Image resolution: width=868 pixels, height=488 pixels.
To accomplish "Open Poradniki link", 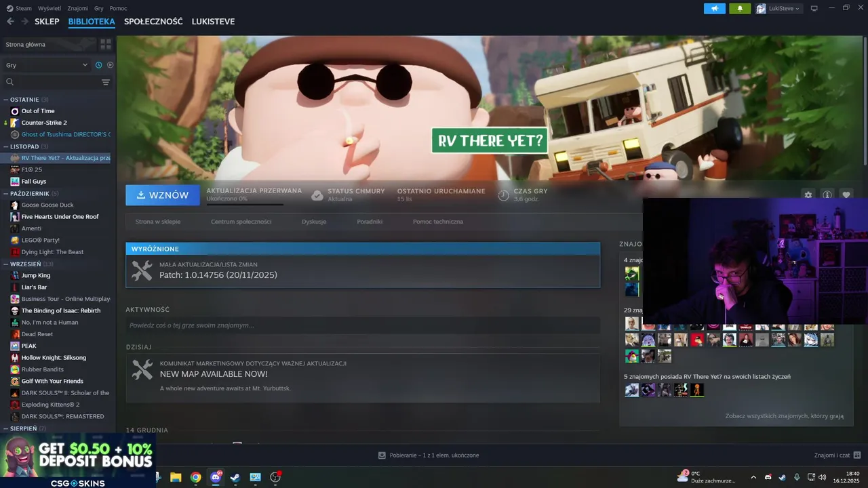I will (370, 222).
